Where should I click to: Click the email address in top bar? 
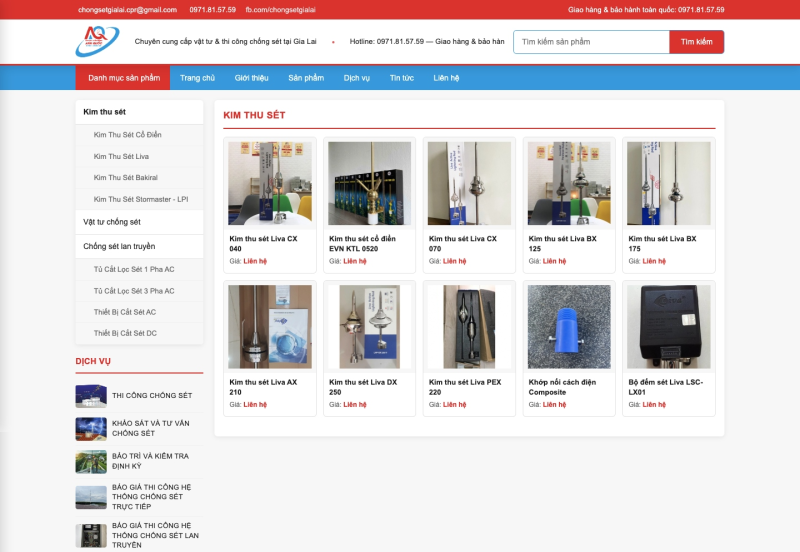(x=128, y=10)
